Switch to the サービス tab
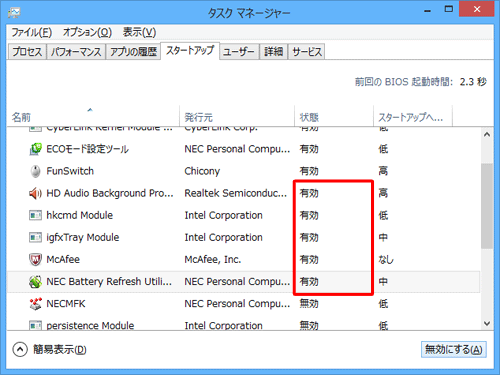The image size is (500, 375). pyautogui.click(x=307, y=52)
